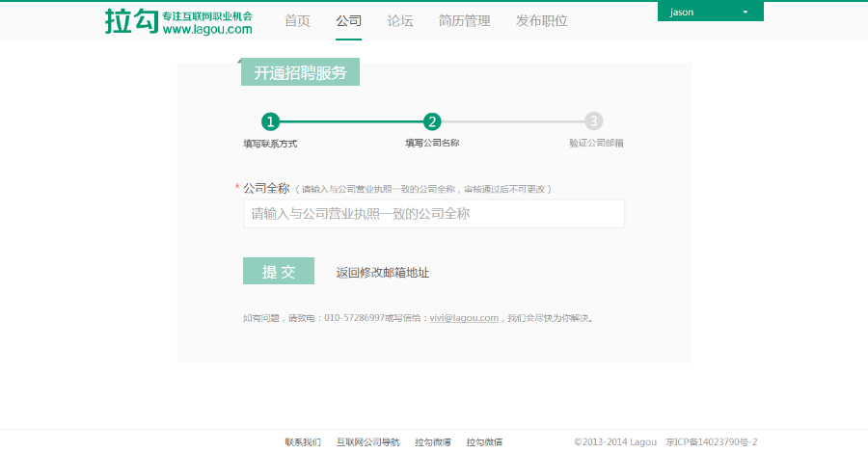The width and height of the screenshot is (868, 453).
Task: Click the Lagou logo
Action: 178,22
